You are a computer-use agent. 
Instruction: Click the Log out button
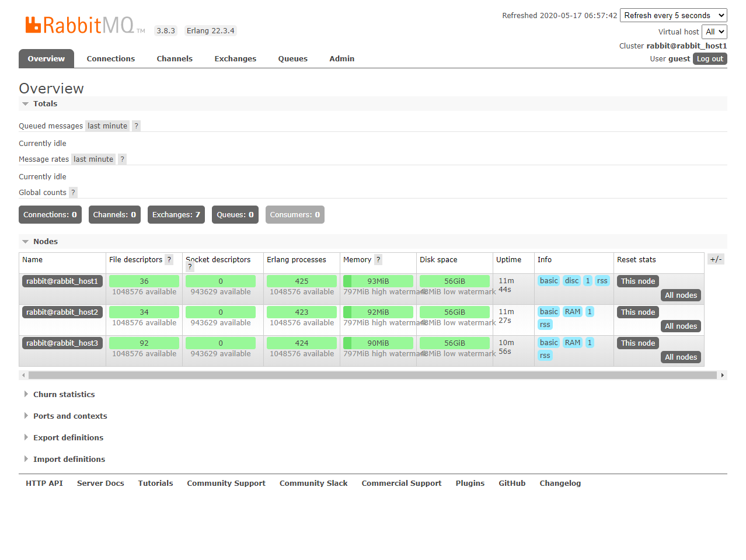coord(709,58)
